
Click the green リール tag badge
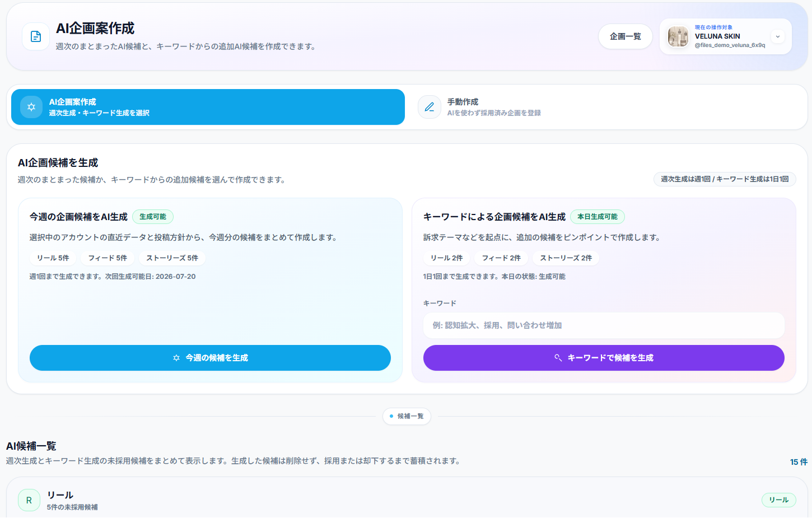point(778,500)
